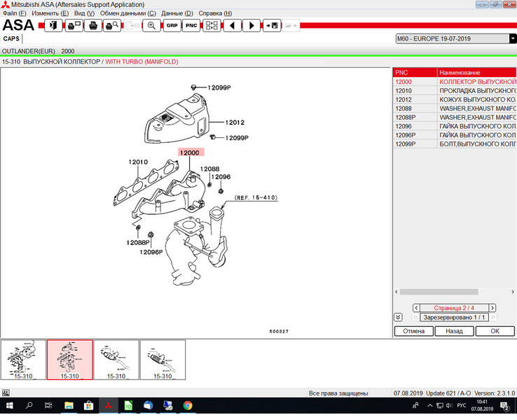Click the 12088P label on the diagram

(x=138, y=242)
